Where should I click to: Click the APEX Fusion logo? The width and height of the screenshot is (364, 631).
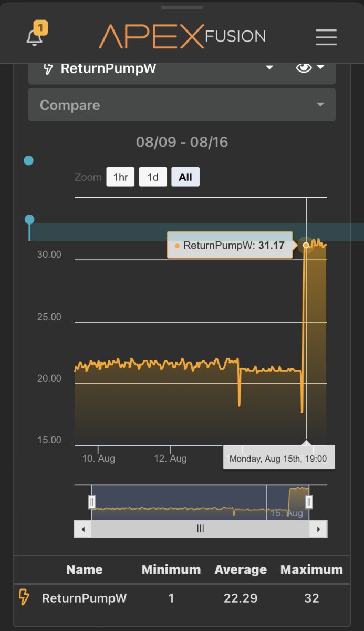coord(182,36)
